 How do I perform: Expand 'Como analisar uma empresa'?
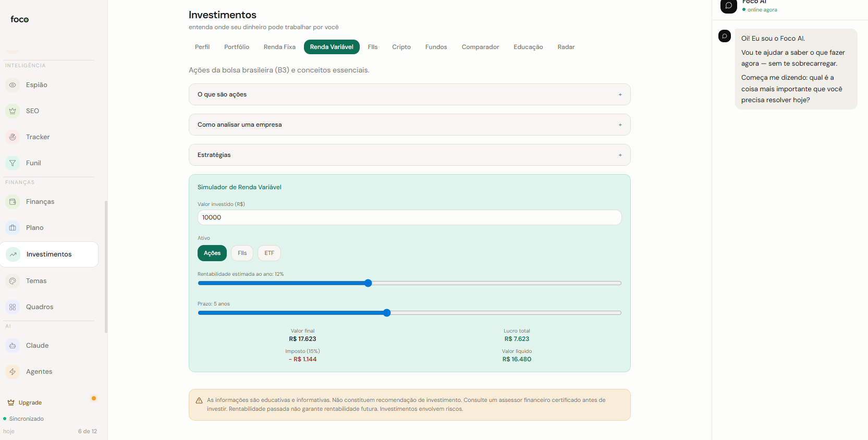(x=410, y=125)
